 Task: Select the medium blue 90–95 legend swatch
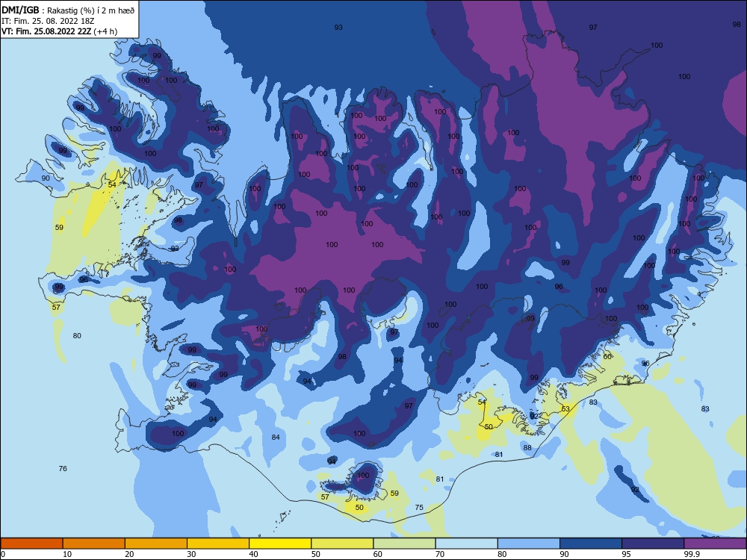coord(591,544)
